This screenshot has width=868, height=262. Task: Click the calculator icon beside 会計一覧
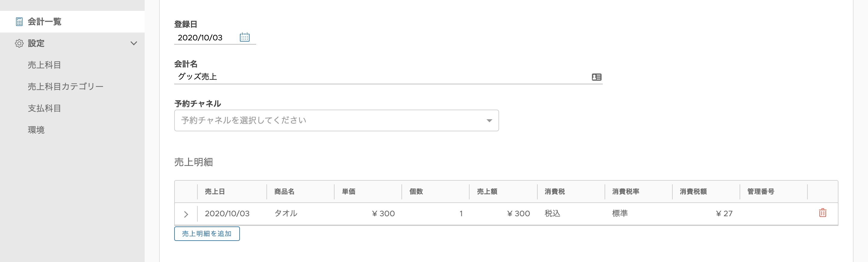(x=19, y=22)
